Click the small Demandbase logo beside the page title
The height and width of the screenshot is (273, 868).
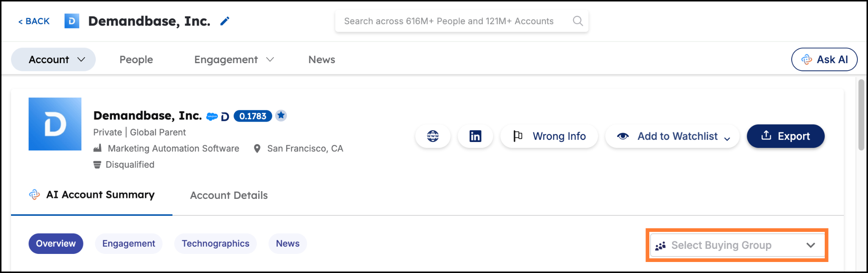(72, 21)
